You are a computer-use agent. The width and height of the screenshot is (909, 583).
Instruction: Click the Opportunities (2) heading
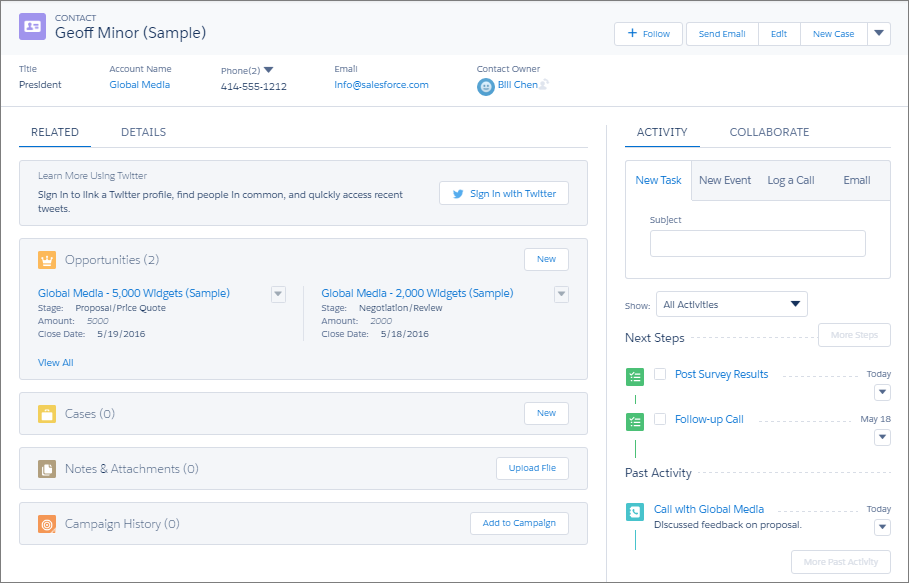pyautogui.click(x=112, y=260)
